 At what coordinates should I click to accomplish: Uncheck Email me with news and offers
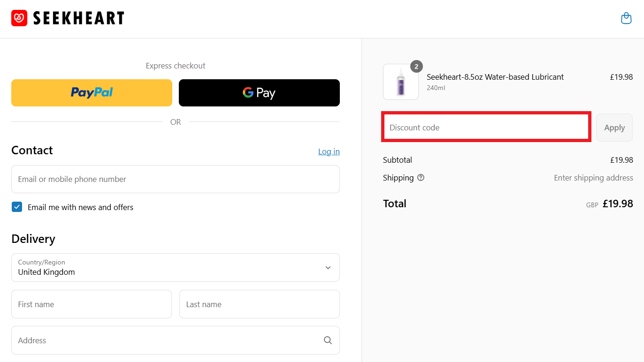pyautogui.click(x=17, y=207)
